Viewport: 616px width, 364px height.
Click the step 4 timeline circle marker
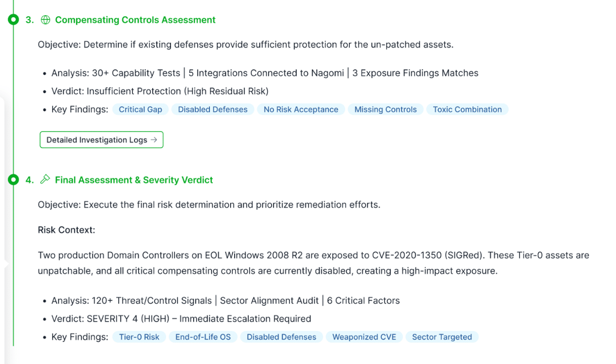[14, 179]
